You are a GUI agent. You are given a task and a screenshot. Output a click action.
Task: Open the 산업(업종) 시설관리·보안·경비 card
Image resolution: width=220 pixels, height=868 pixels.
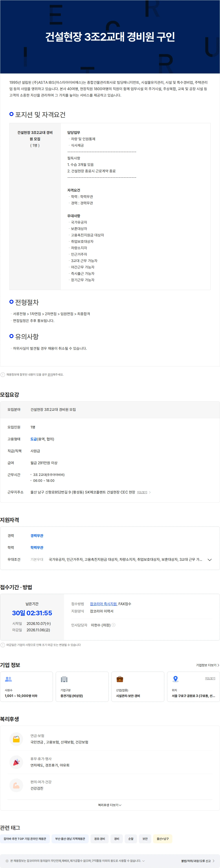pyautogui.click(x=138, y=686)
